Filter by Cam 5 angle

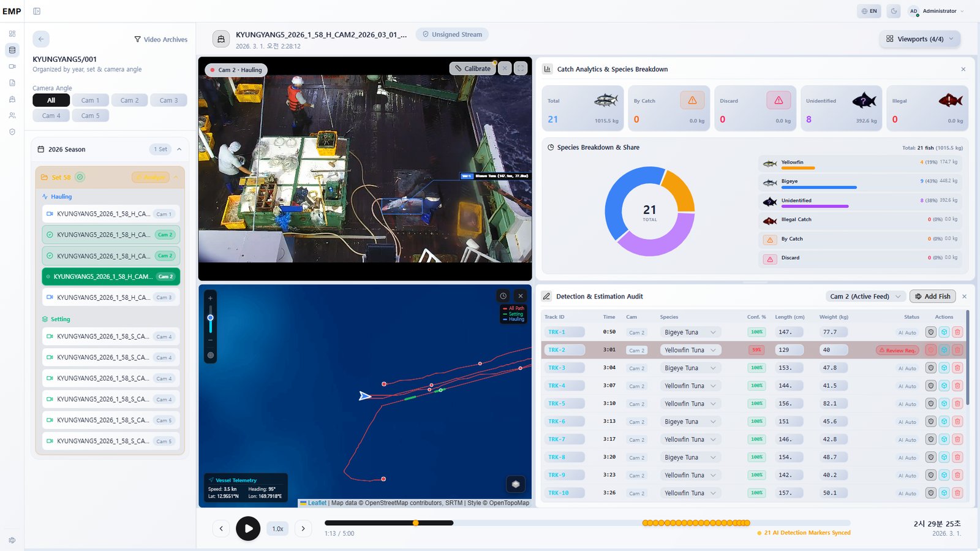click(90, 116)
